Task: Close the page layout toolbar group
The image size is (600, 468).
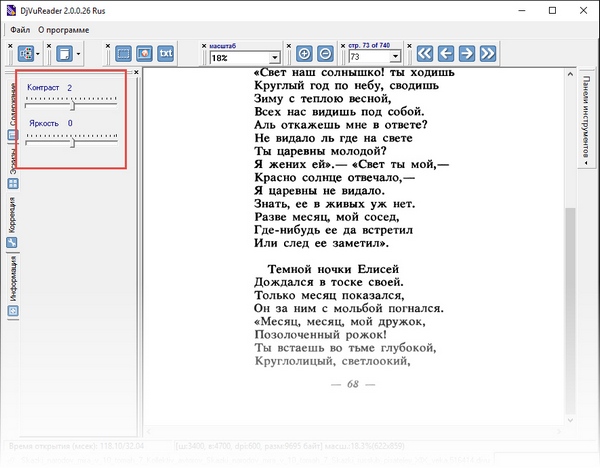Action: [49, 46]
